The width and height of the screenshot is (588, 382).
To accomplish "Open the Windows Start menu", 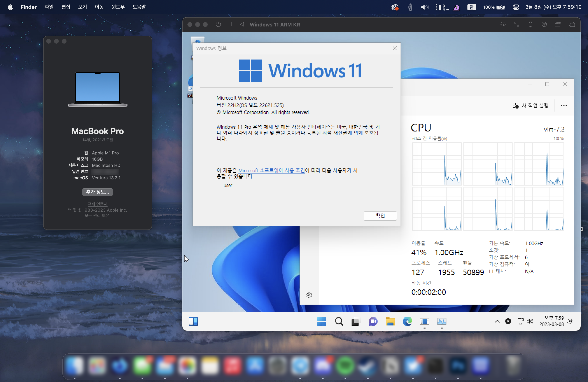I will (x=322, y=322).
